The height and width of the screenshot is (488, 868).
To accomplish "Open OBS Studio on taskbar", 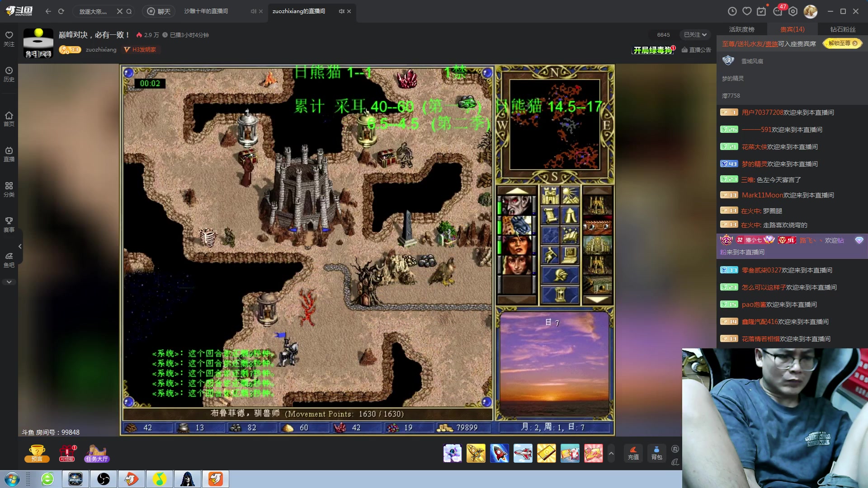I will [x=104, y=479].
